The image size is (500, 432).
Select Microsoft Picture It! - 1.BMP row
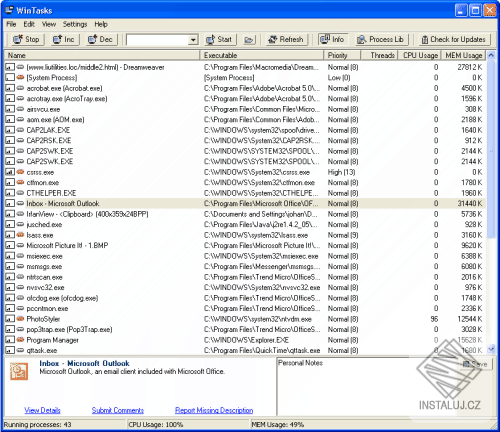point(245,246)
